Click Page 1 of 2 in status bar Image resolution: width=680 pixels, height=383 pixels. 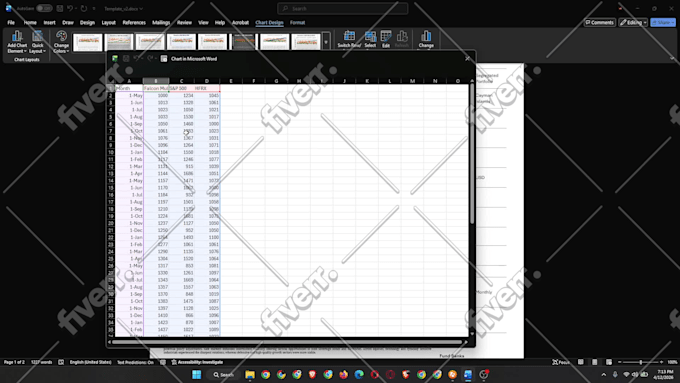[x=14, y=362]
